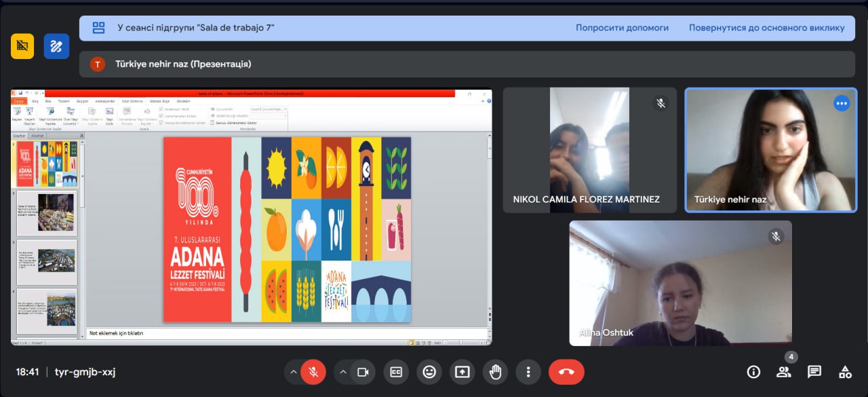Screen dimensions: 868x397
Task: Switch to the Slaytlar pane tab
Action: [19, 136]
